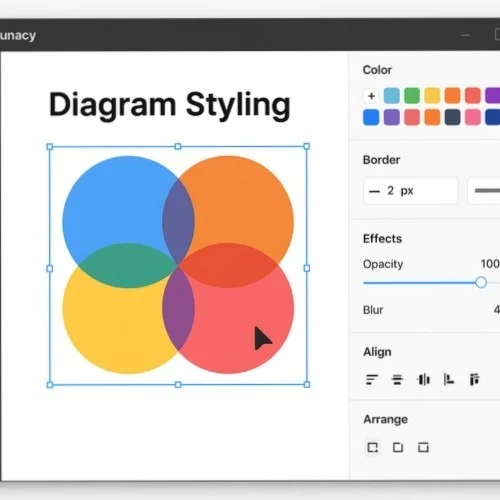Click the top-right selection handle

click(307, 146)
